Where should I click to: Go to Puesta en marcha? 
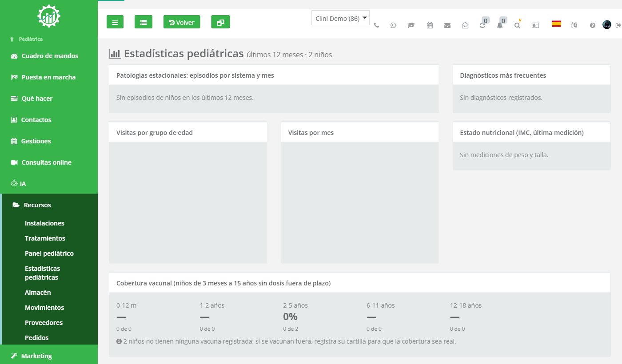(x=49, y=77)
